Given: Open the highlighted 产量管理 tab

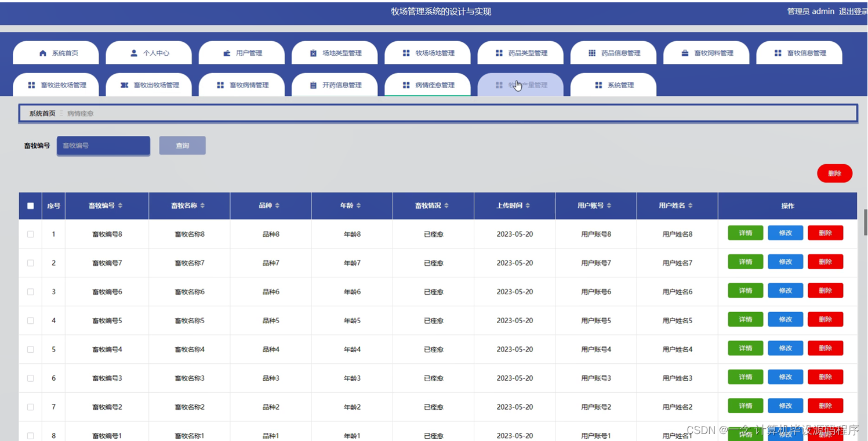Looking at the screenshot, I should 520,85.
